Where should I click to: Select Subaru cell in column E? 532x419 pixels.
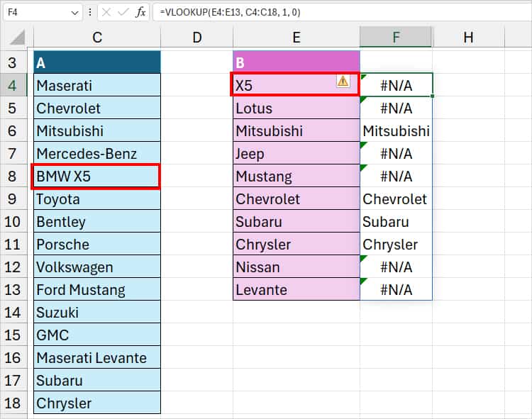click(297, 221)
